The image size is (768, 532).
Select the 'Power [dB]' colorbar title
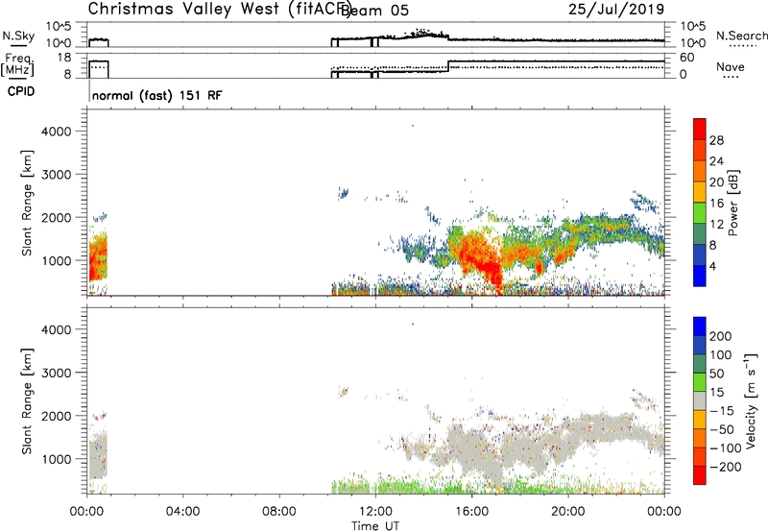(x=733, y=203)
